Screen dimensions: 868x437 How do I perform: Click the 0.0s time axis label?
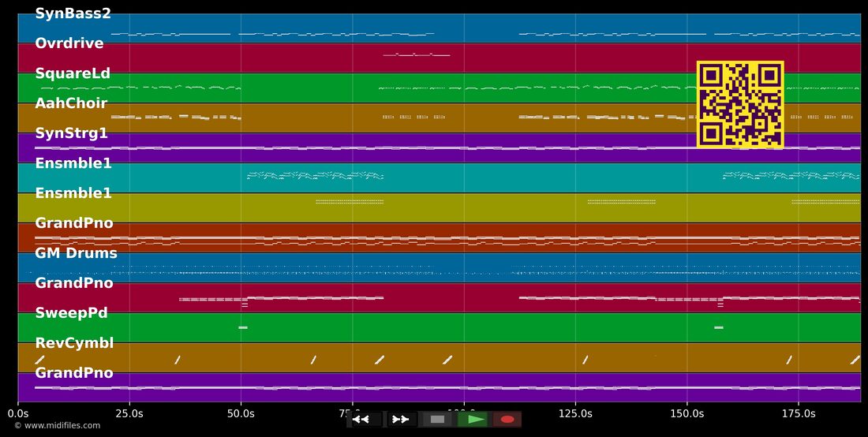pyautogui.click(x=18, y=414)
